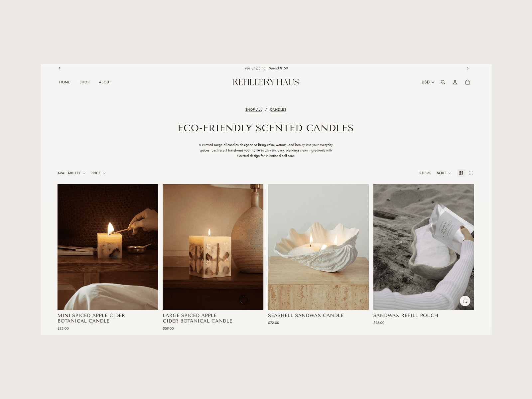Switch to large grid view
The width and height of the screenshot is (532, 399).
(461, 173)
